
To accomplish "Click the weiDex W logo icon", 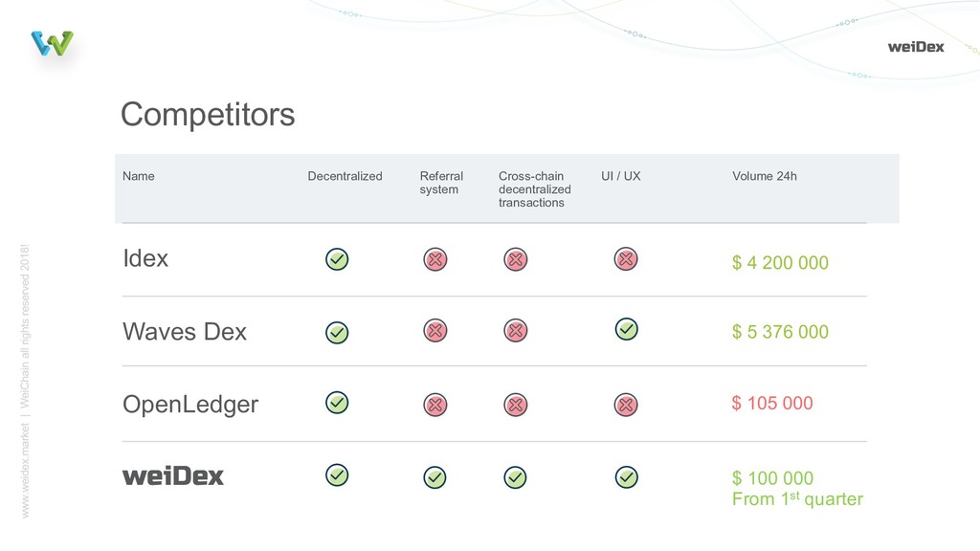I will pyautogui.click(x=52, y=43).
